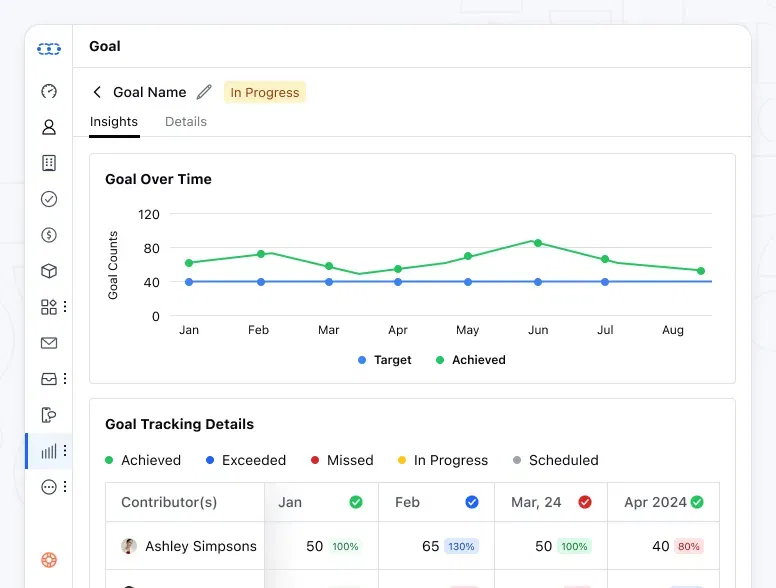
Task: Switch to the Details tab
Action: tap(186, 122)
